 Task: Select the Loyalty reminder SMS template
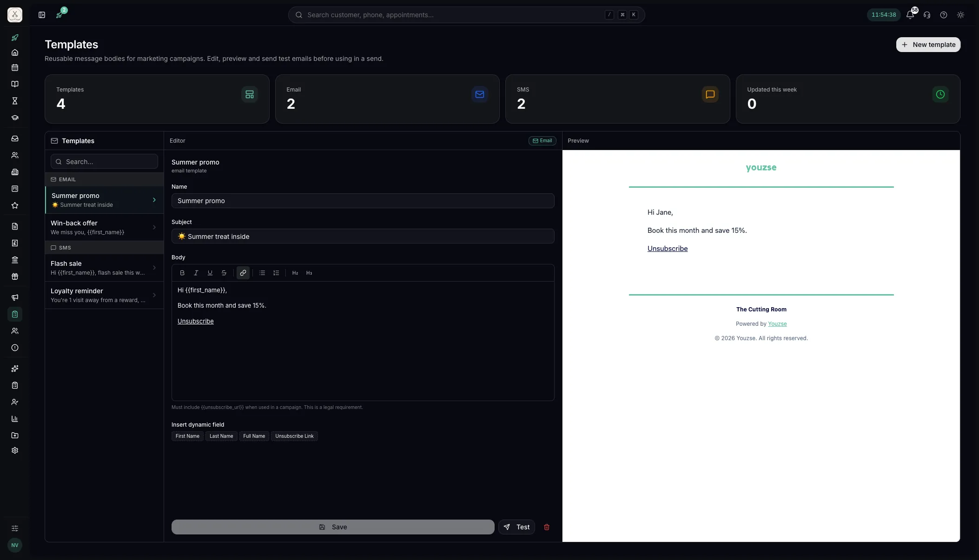tap(105, 295)
